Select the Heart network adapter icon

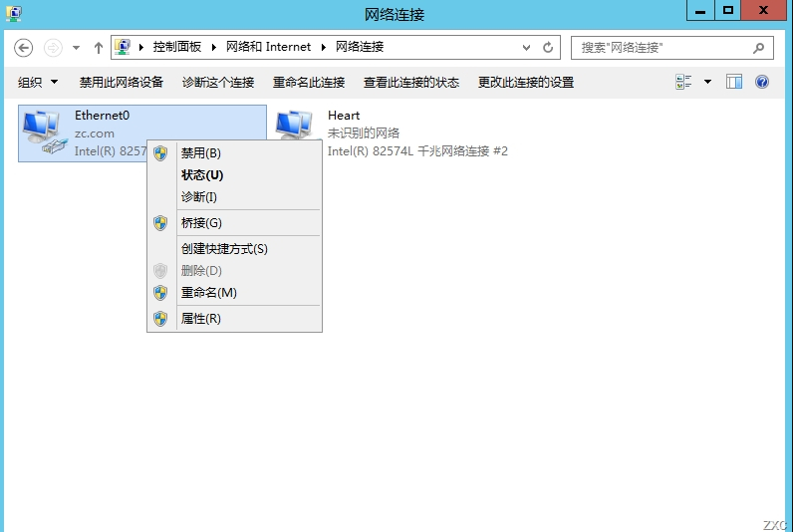tap(295, 126)
